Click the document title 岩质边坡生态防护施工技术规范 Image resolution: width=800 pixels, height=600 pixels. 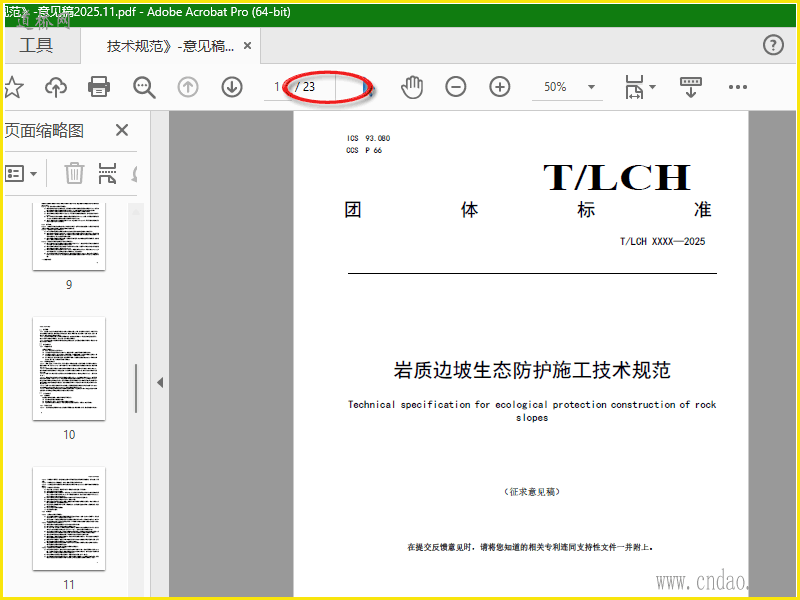(x=532, y=370)
